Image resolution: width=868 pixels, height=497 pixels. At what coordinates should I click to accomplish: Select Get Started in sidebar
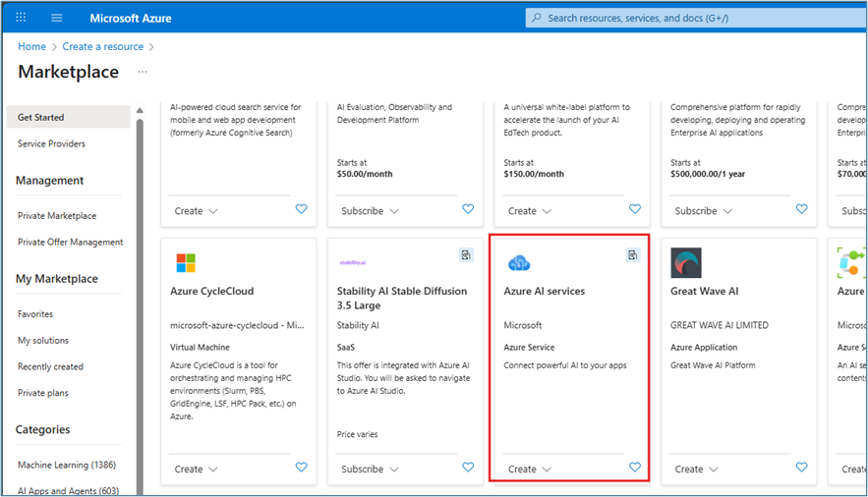tap(69, 117)
